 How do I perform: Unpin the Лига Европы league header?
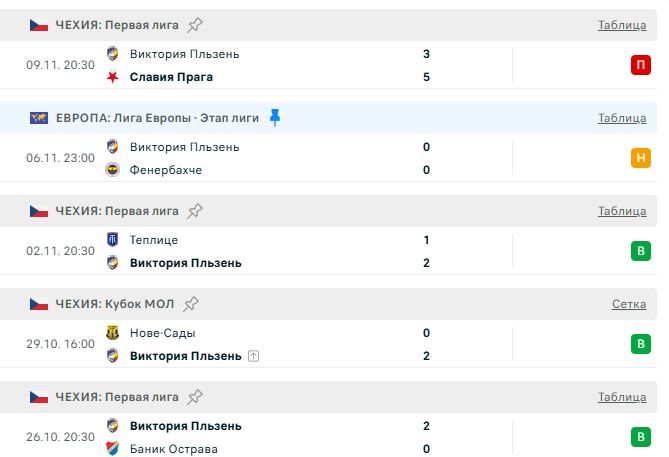tap(275, 118)
